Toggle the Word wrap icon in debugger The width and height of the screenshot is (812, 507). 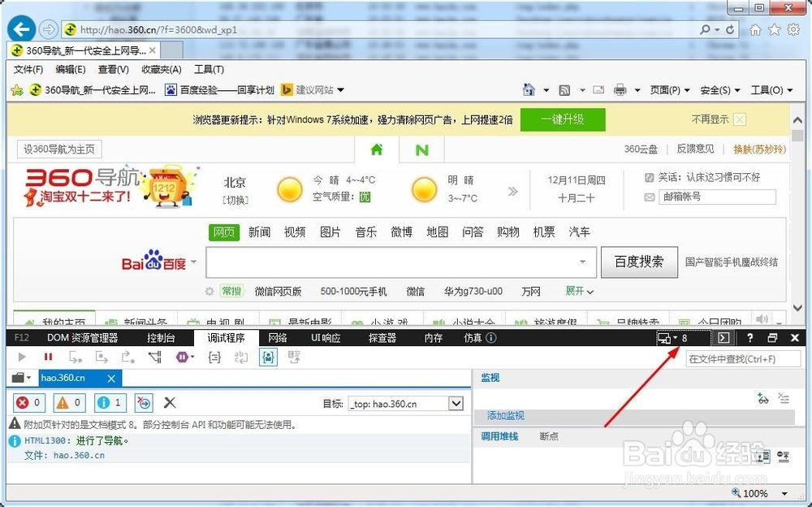241,357
